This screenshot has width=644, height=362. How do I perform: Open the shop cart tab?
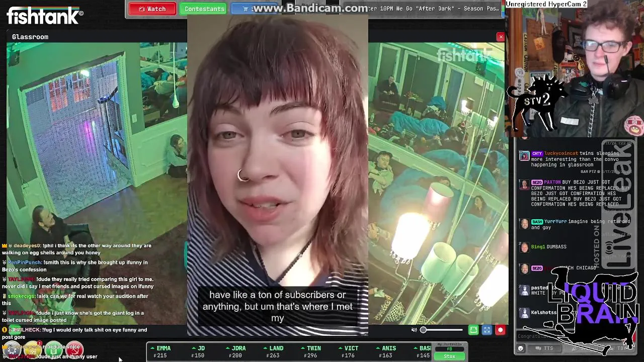(254, 9)
